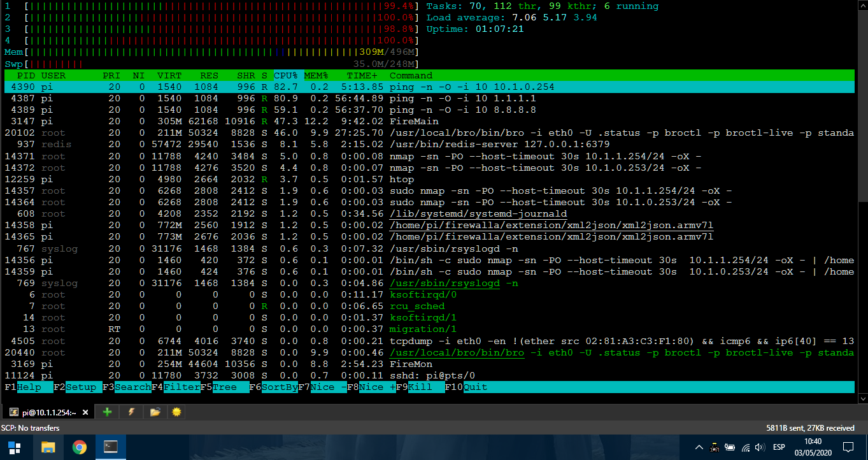This screenshot has width=868, height=460.
Task: Change the ESP keyboard language indicator
Action: (x=778, y=447)
